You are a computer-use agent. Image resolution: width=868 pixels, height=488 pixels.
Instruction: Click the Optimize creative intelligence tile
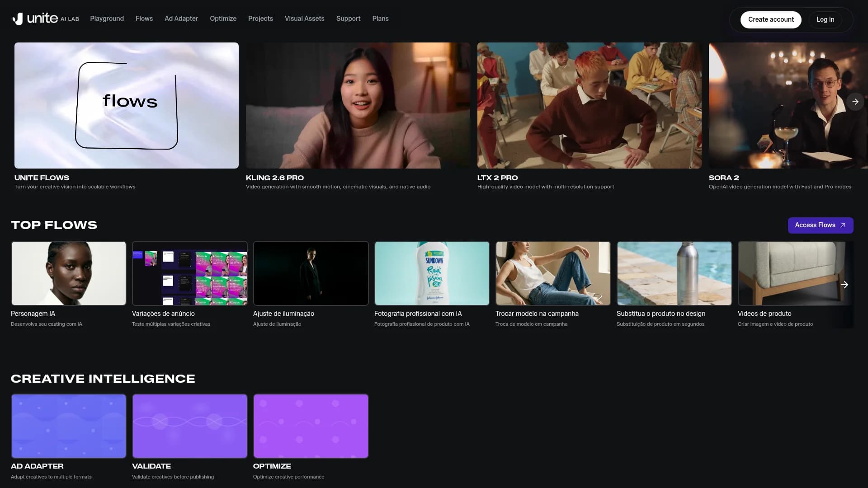tap(311, 426)
